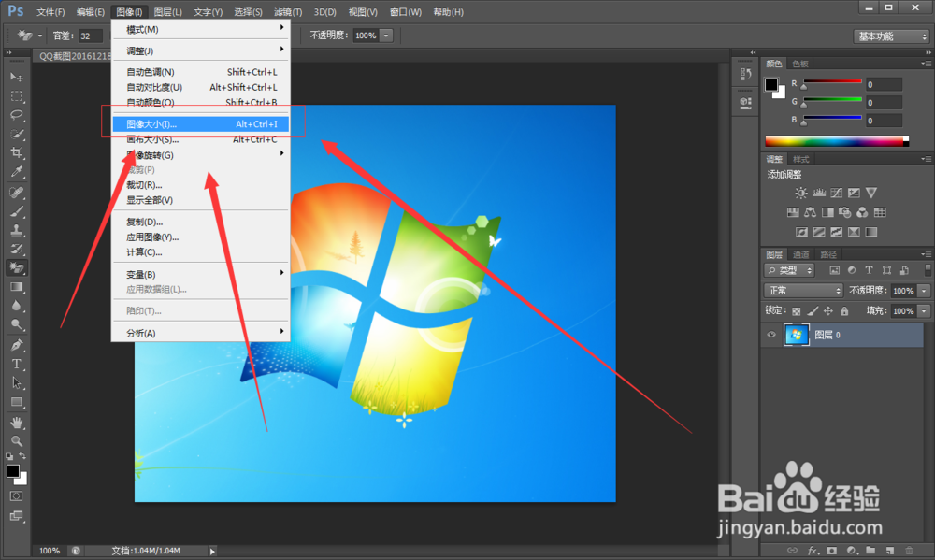The width and height of the screenshot is (935, 560).
Task: Select the Rectangle shape tool
Action: (16, 402)
